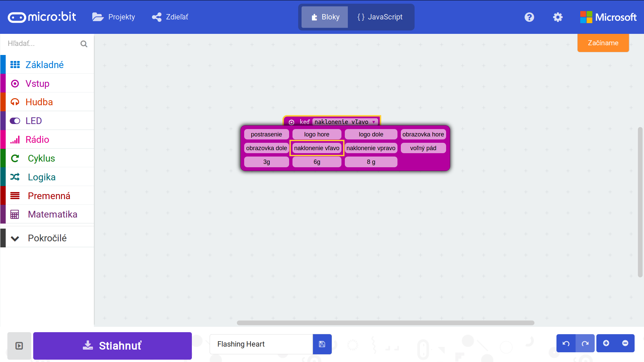The height and width of the screenshot is (362, 644).
Task: Click the horizontal workspace scrollbar
Action: coord(385,323)
